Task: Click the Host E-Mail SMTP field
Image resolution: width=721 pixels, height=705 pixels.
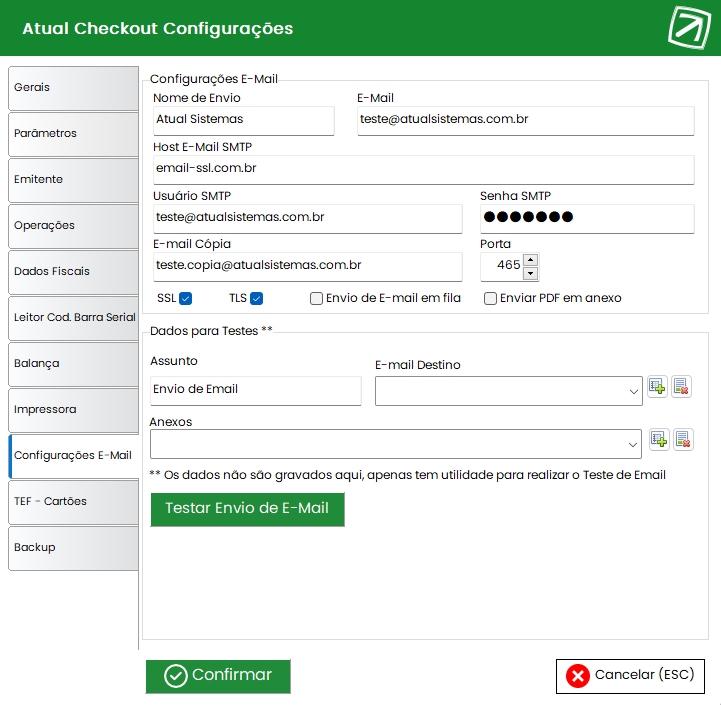Action: click(x=423, y=169)
